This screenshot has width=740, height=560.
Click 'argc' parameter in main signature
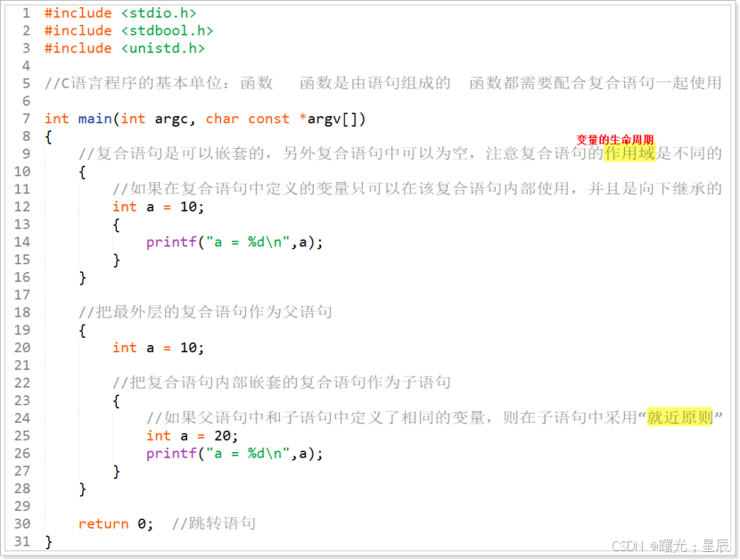tap(171, 119)
